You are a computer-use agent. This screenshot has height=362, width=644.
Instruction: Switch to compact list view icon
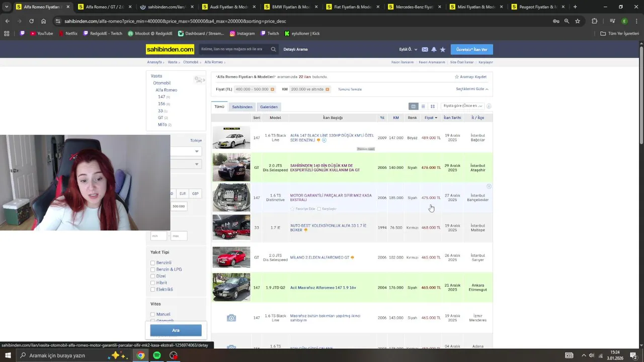tap(423, 106)
